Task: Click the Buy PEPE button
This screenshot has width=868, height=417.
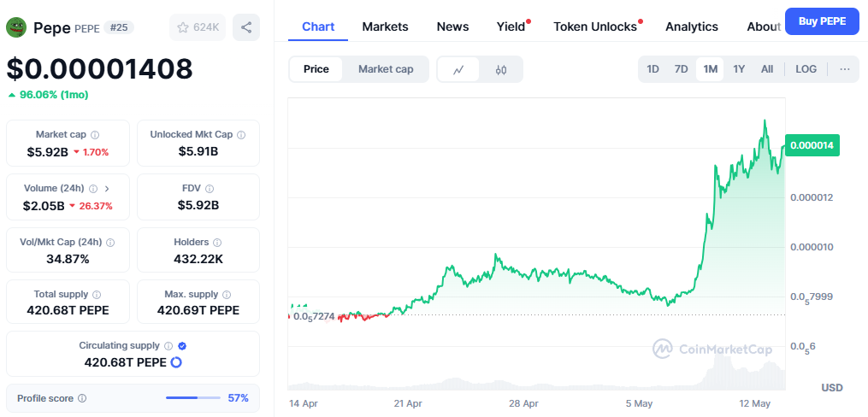Action: click(x=822, y=21)
